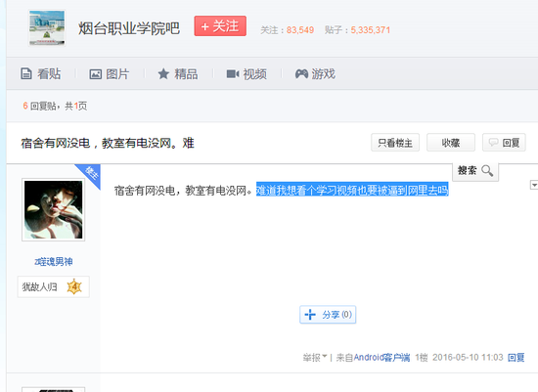Switch to the 看贴 tab
Image resolution: width=538 pixels, height=392 pixels.
(41, 73)
